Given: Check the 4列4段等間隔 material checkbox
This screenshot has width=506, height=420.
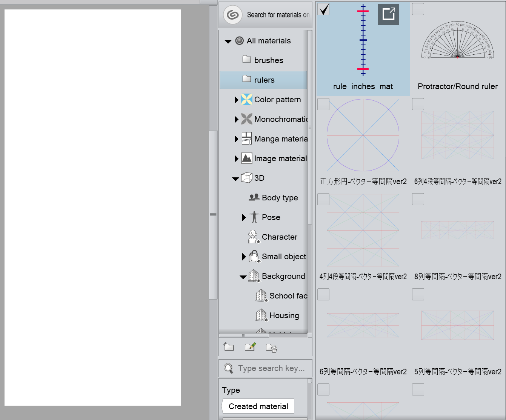Looking at the screenshot, I should click(323, 199).
